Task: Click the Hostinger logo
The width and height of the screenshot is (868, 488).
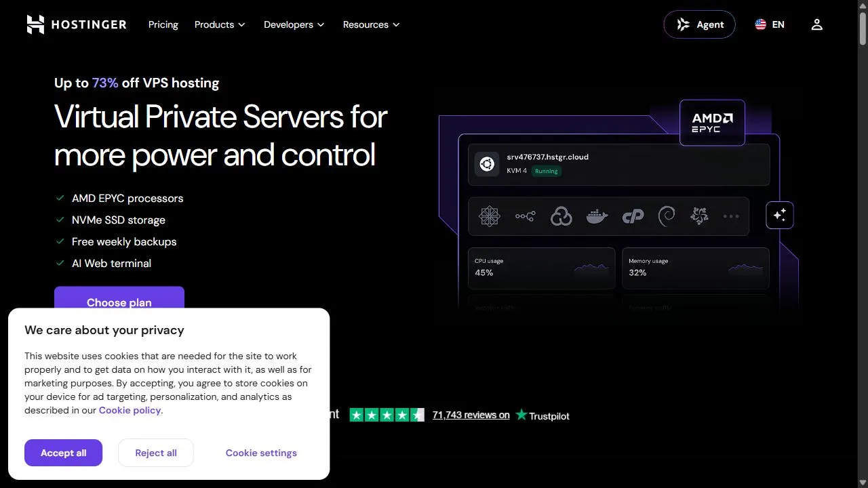Action: point(76,24)
